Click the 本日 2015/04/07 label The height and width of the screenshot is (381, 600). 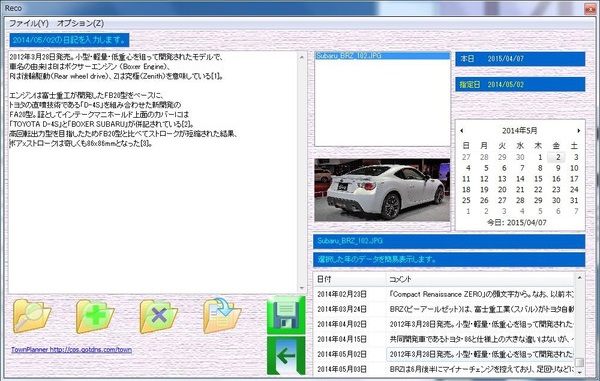(520, 59)
